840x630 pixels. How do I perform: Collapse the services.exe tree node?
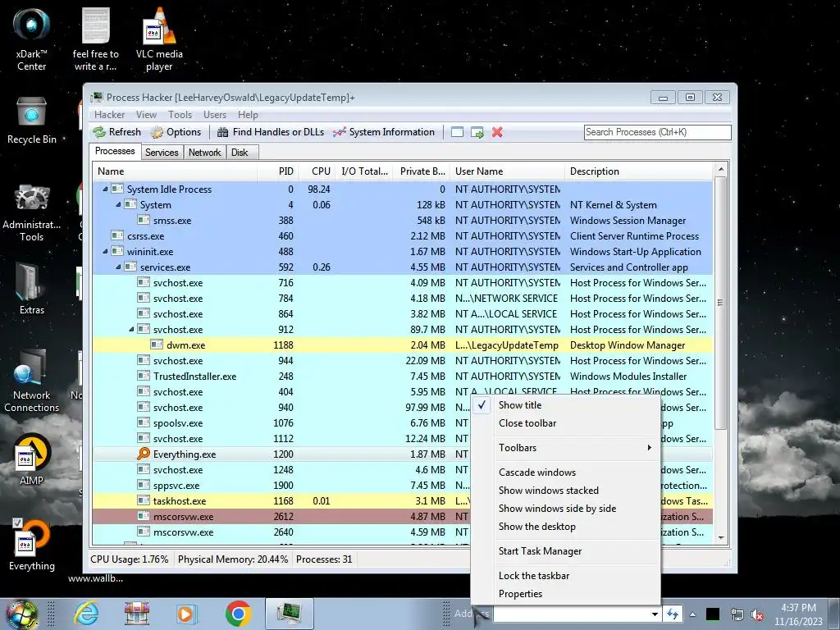(x=118, y=267)
